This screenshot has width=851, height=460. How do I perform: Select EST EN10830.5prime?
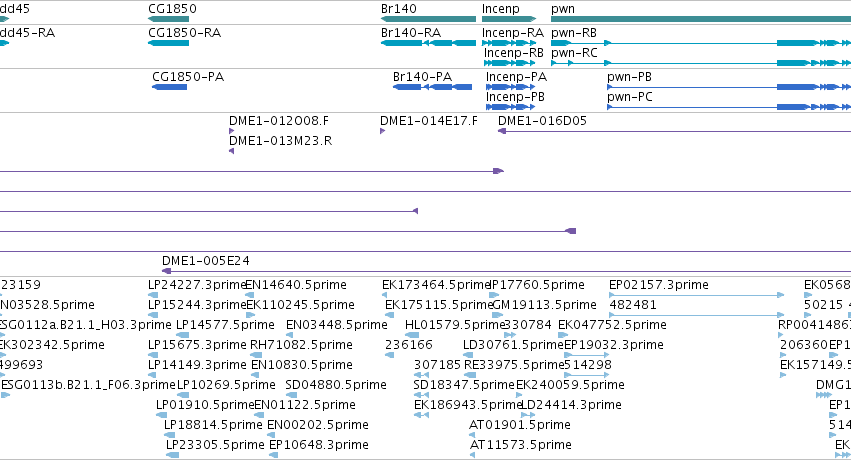pyautogui.click(x=302, y=365)
